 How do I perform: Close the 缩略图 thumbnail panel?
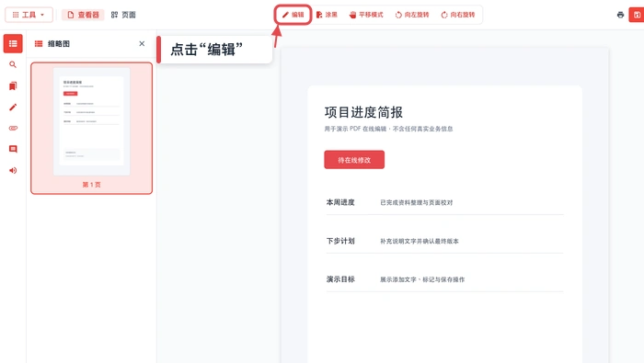(x=142, y=43)
